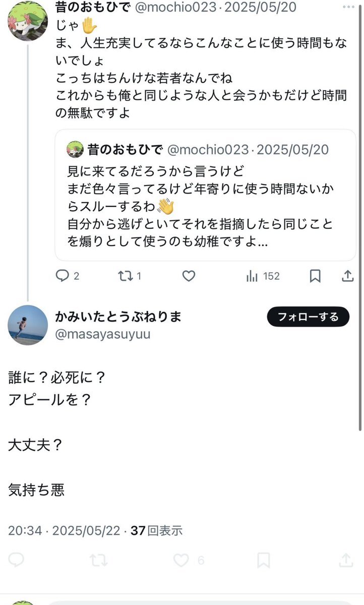Bookmark the top mochio023 post
The image size is (364, 605).
(315, 276)
